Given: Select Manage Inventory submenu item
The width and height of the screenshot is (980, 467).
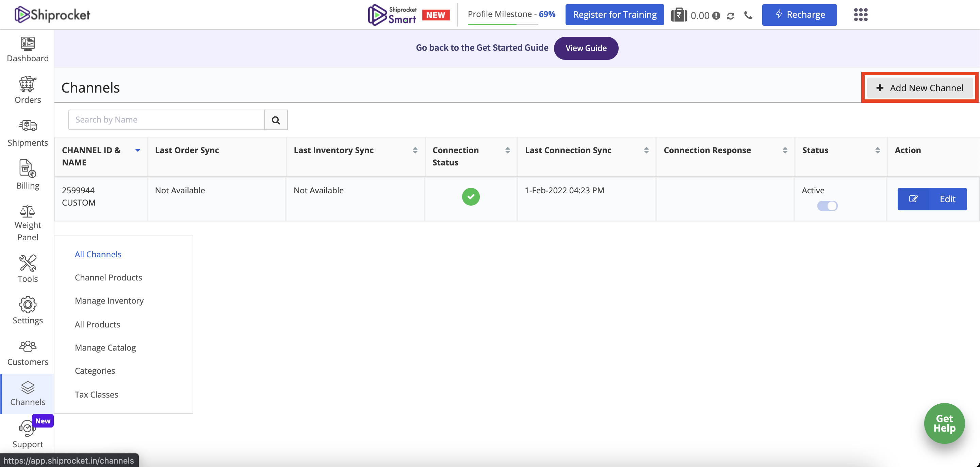Looking at the screenshot, I should (x=109, y=301).
